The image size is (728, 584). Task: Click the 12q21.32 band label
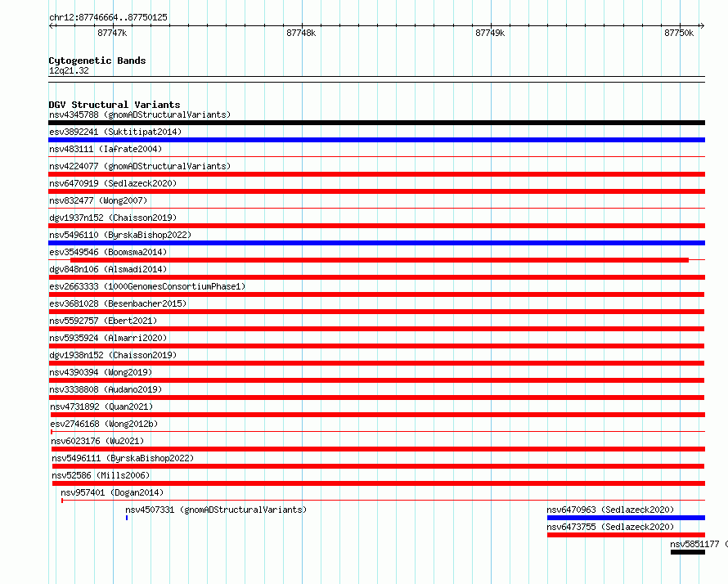coord(69,70)
